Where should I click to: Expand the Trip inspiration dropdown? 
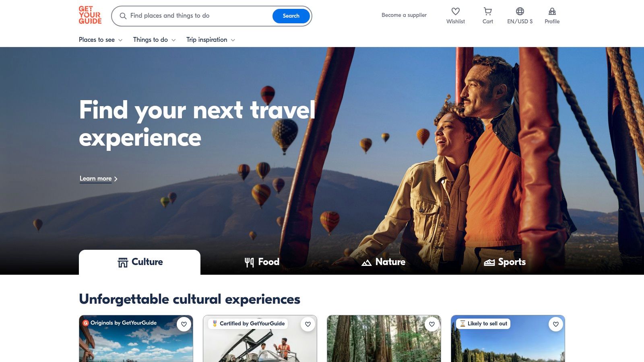coord(211,40)
